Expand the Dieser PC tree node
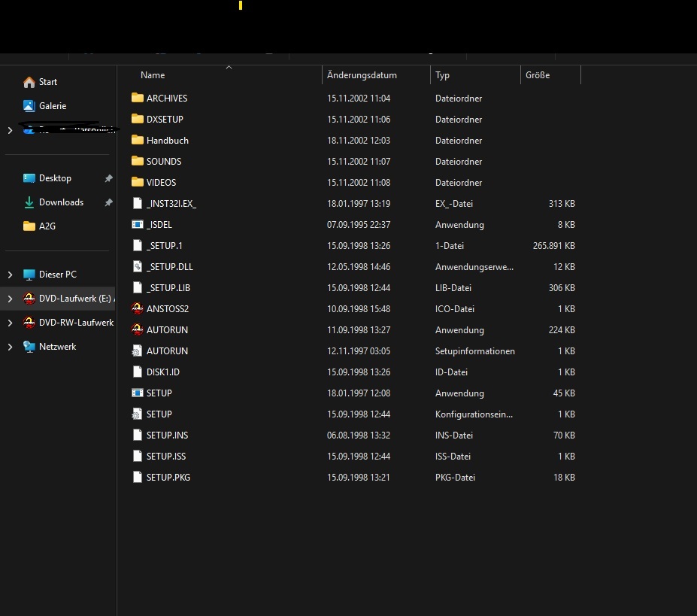This screenshot has width=697, height=616. [x=10, y=275]
